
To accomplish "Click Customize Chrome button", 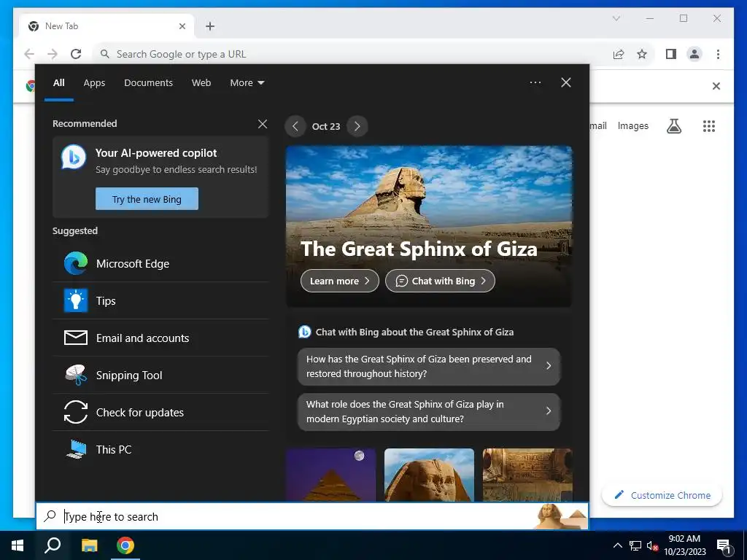I will coord(662,495).
